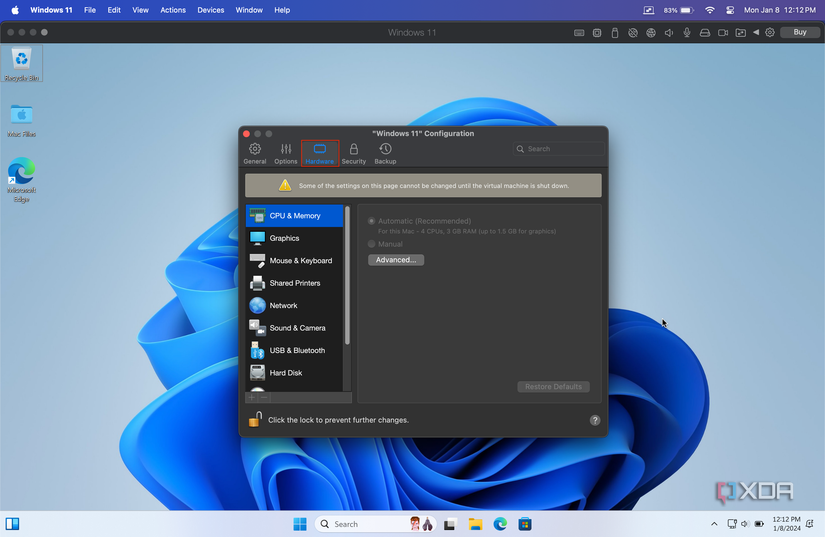The image size is (825, 537).
Task: Open the Windows taskbar clock and date
Action: (786, 524)
